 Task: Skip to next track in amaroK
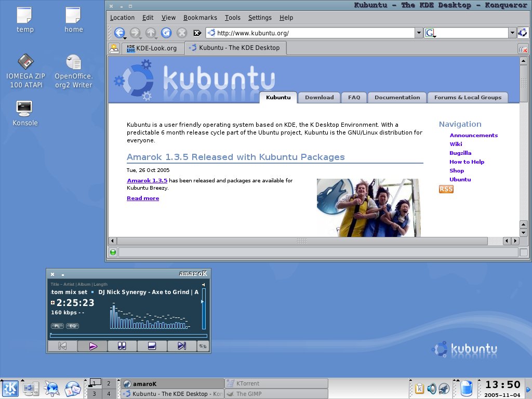tap(181, 346)
